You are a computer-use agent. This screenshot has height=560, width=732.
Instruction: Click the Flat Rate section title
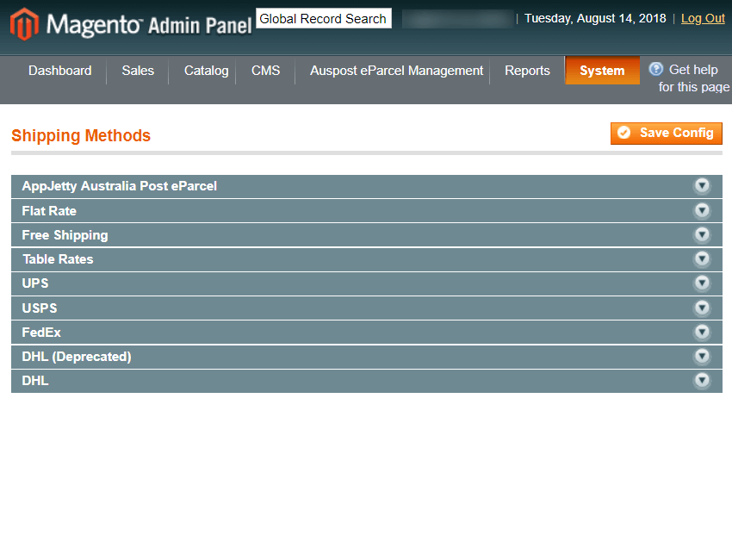click(49, 210)
